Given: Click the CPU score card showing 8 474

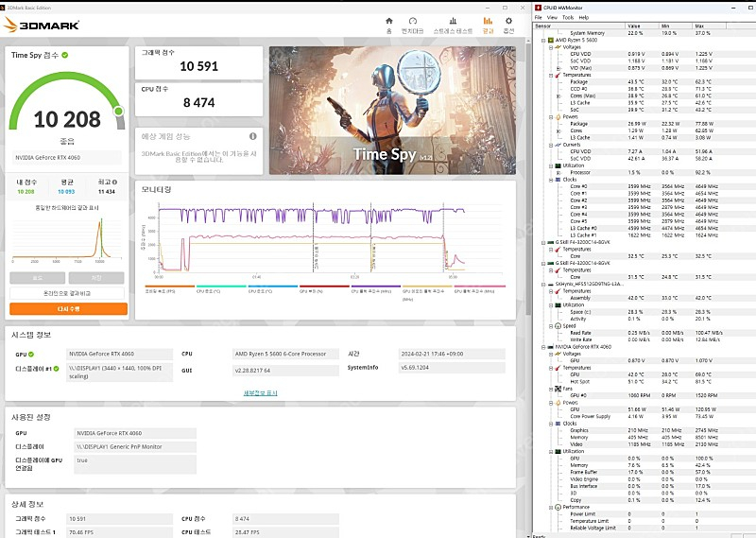Looking at the screenshot, I should pyautogui.click(x=198, y=99).
